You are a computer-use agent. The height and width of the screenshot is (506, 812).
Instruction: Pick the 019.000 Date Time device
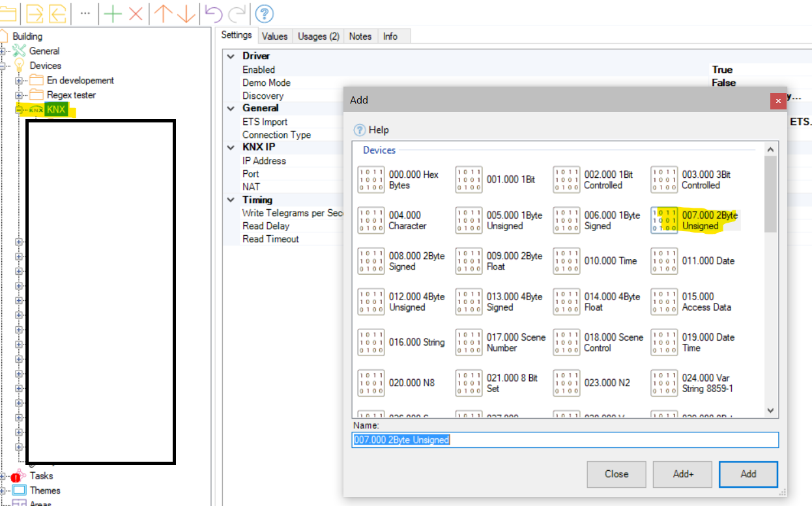663,343
